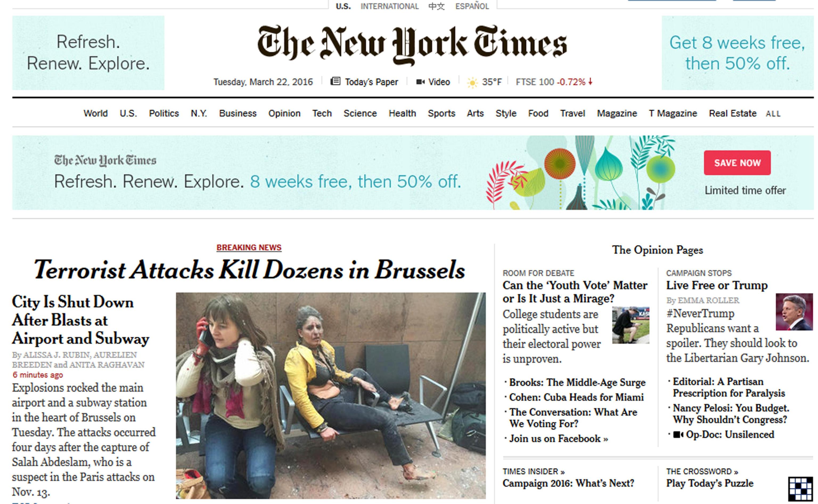Expand The Crossword section

pos(702,471)
